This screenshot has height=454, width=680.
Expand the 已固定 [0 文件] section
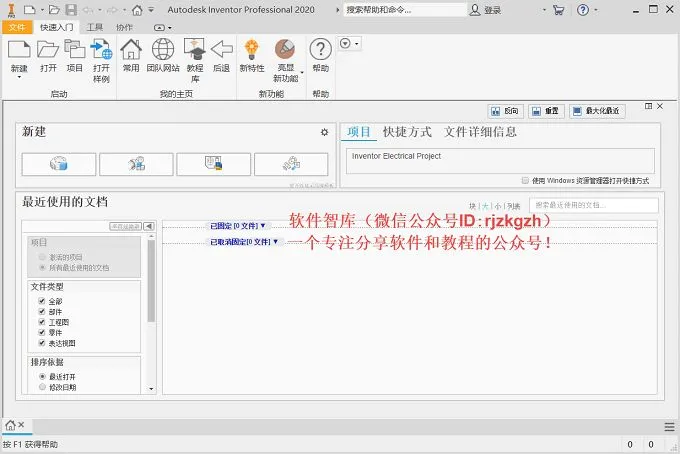(238, 226)
